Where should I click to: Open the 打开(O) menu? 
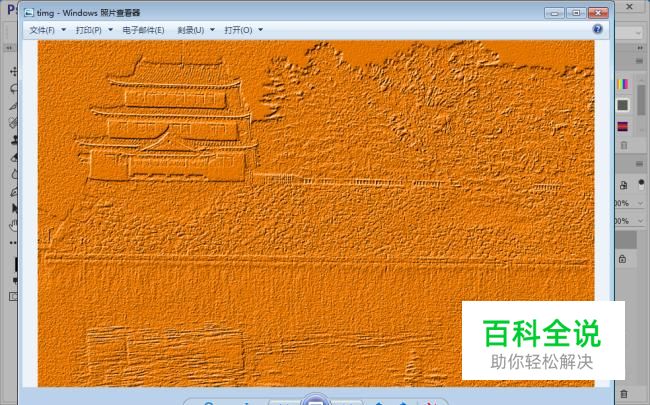[238, 30]
